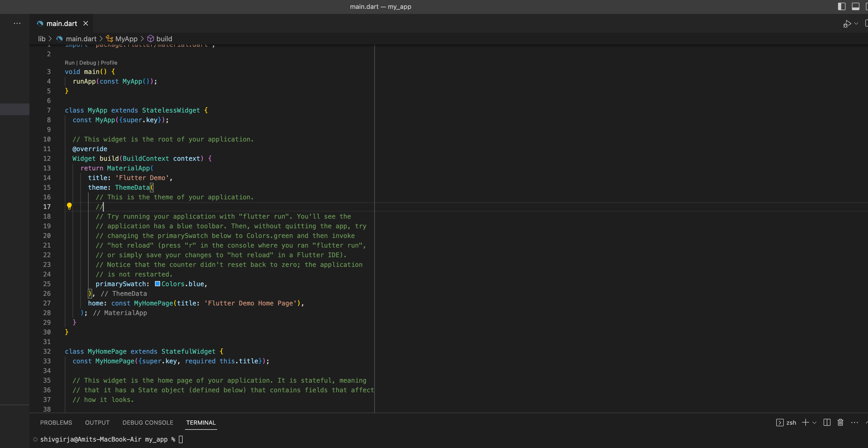This screenshot has width=868, height=448.
Task: Create a new terminal with the plus icon
Action: click(x=805, y=422)
